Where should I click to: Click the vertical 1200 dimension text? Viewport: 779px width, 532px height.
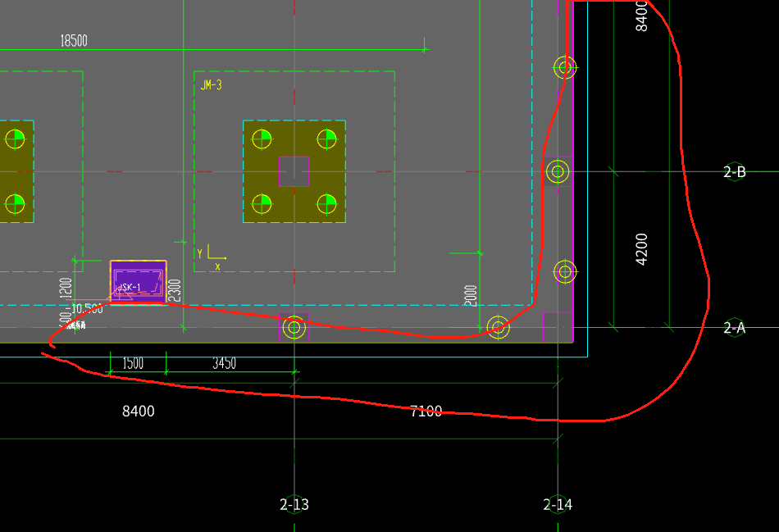[x=66, y=289]
